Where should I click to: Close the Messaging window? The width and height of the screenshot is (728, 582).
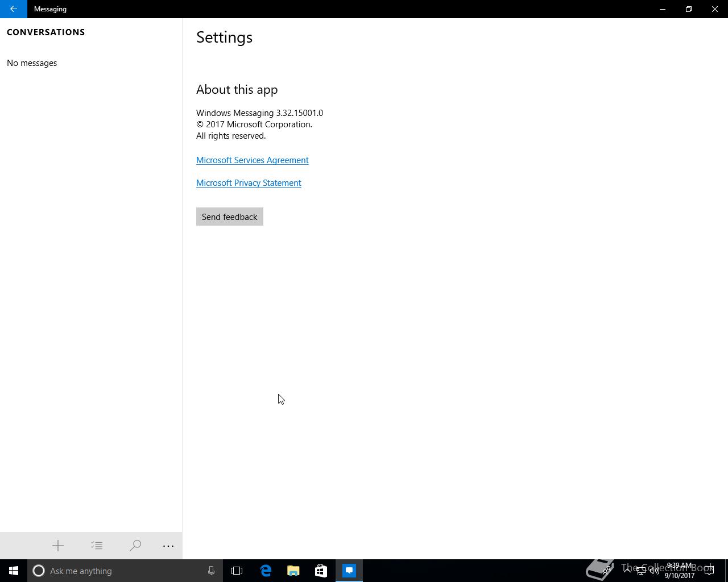coord(715,9)
